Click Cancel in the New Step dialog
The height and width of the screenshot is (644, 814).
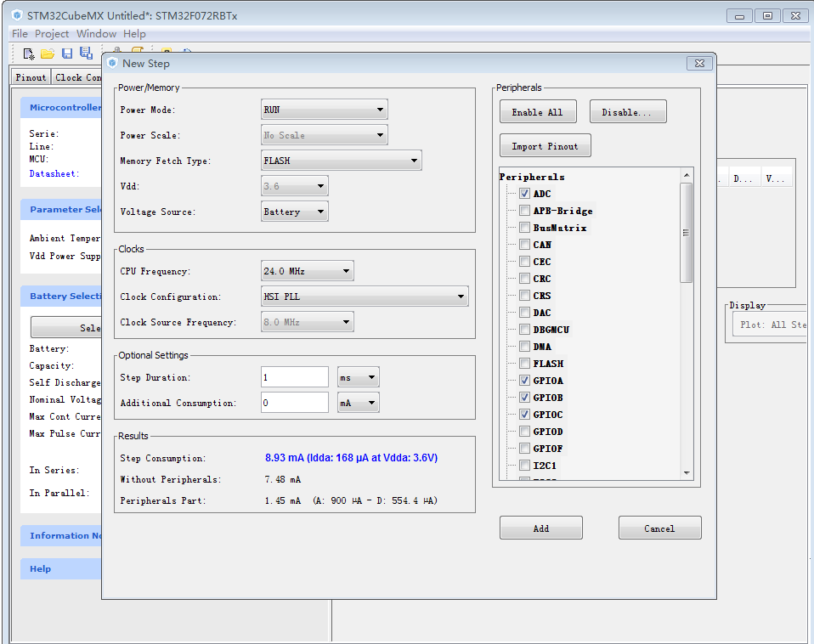click(660, 528)
